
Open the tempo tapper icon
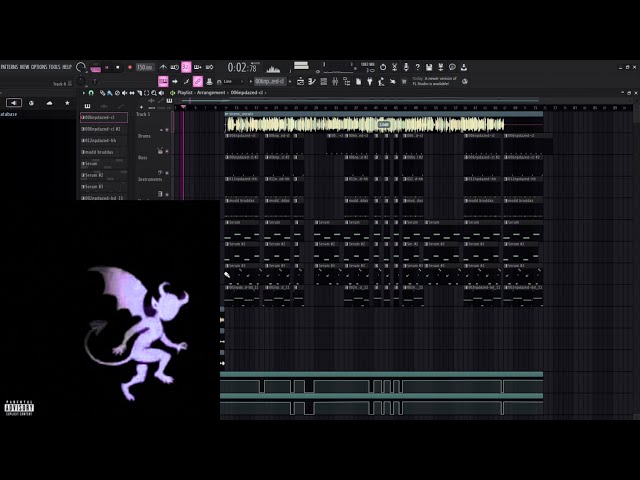(x=381, y=82)
